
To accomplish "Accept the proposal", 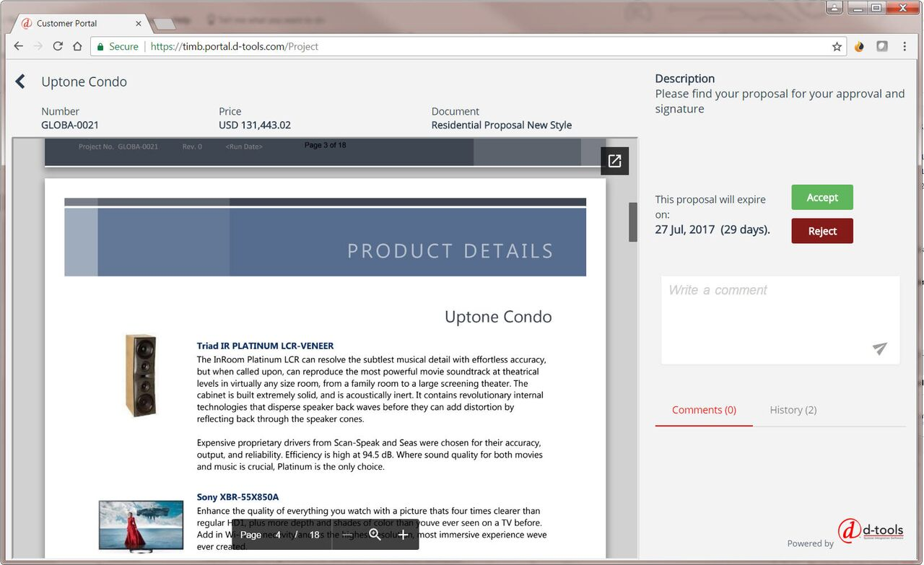I will click(821, 196).
